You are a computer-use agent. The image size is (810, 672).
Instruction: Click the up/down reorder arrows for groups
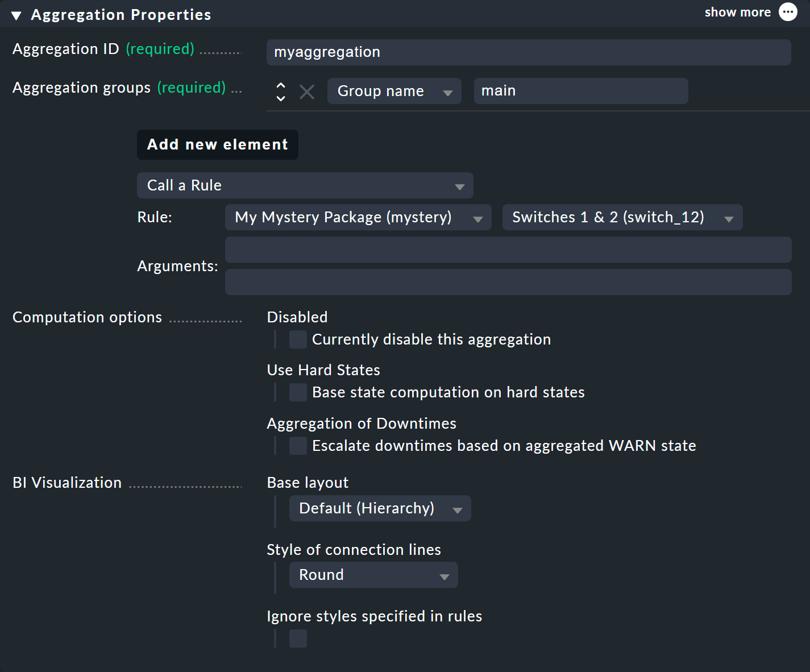(x=280, y=91)
